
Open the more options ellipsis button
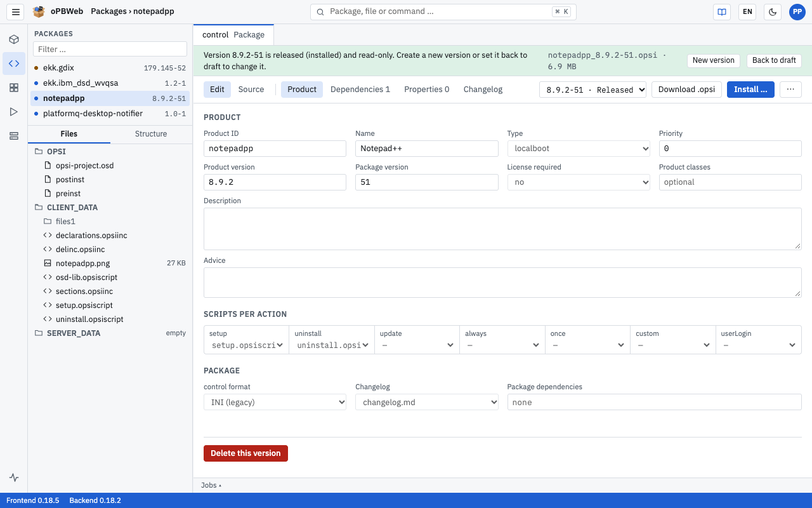click(x=790, y=90)
